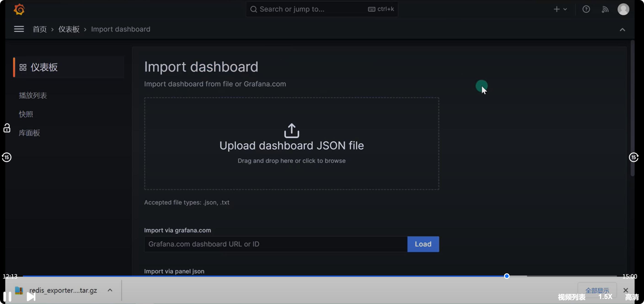Toggle the screen lock icon

point(7,128)
